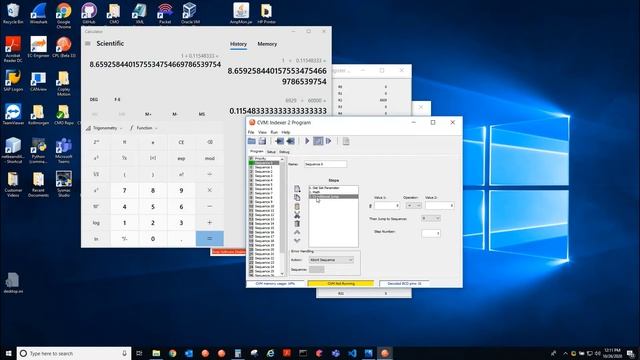The image size is (640, 360).
Task: Click the Open folder icon in CVM toolbar
Action: 251,141
